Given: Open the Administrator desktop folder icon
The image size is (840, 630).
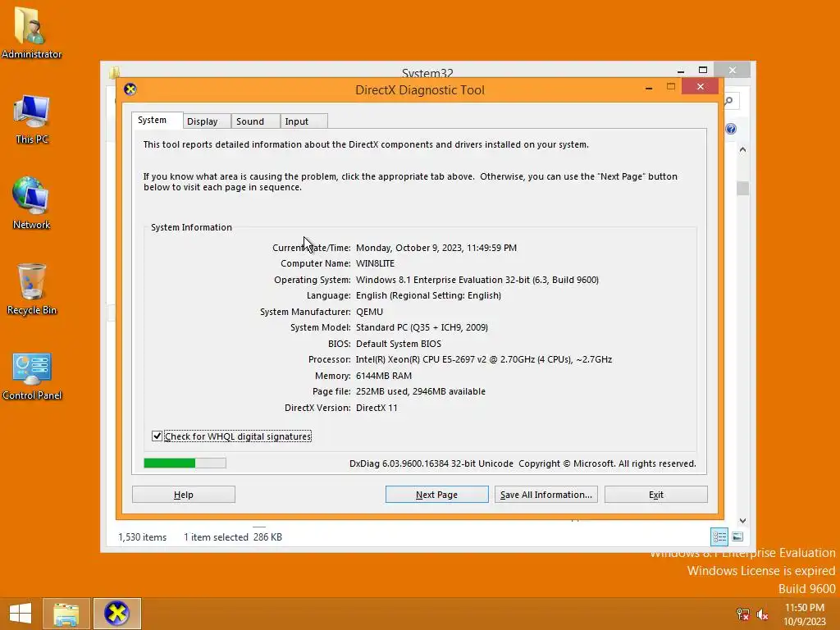Looking at the screenshot, I should [x=31, y=32].
